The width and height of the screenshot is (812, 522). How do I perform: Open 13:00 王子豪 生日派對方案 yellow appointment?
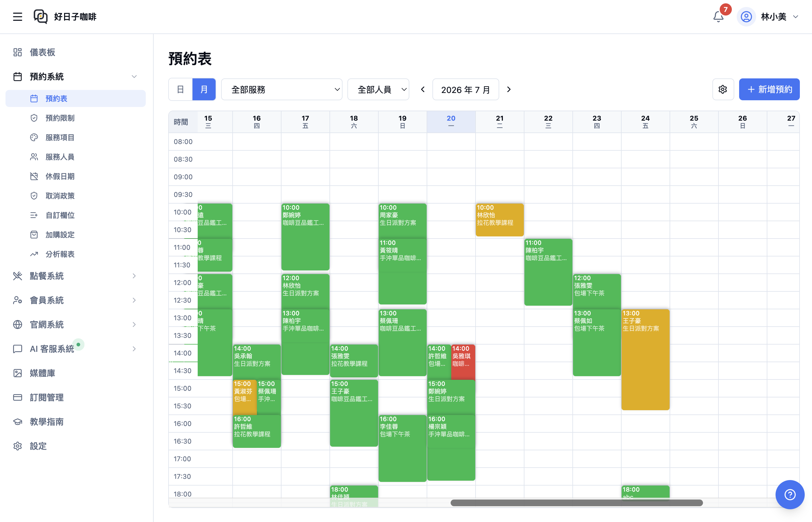(x=645, y=359)
